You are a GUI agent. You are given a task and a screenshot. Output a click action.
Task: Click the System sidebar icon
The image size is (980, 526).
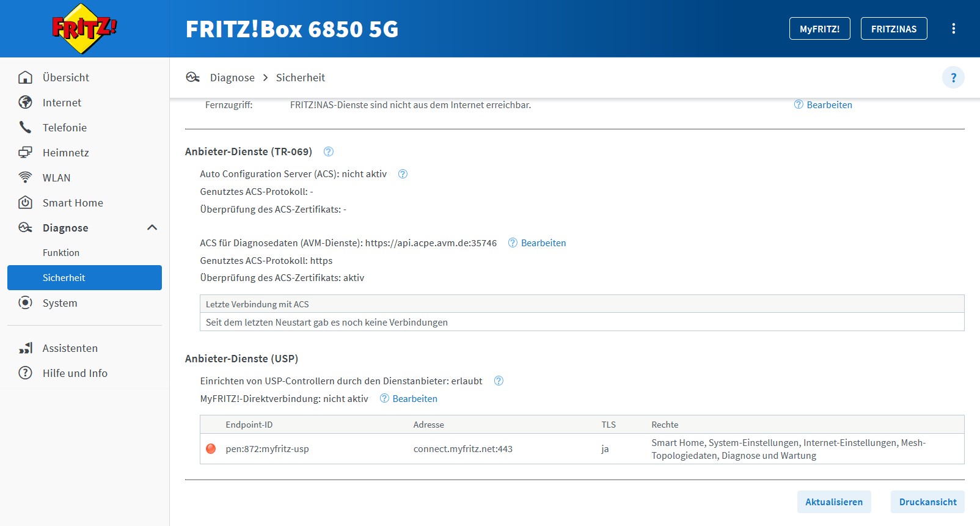tap(25, 303)
